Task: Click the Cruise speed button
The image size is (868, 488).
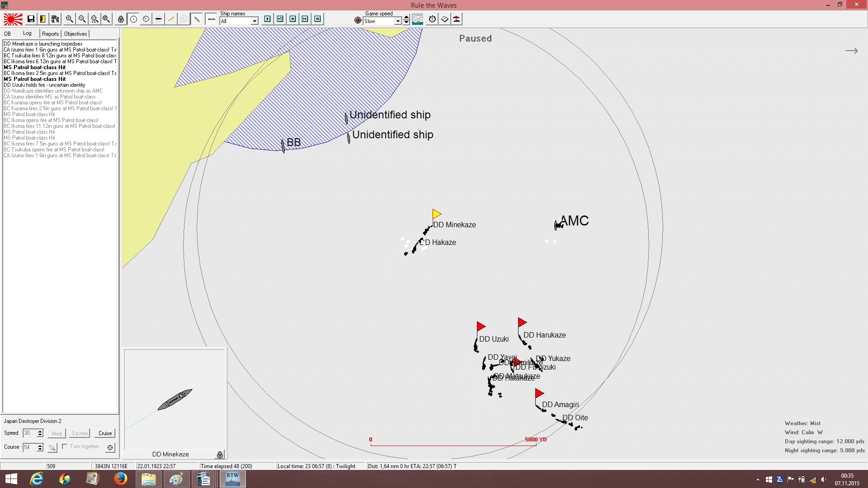Action: point(105,433)
